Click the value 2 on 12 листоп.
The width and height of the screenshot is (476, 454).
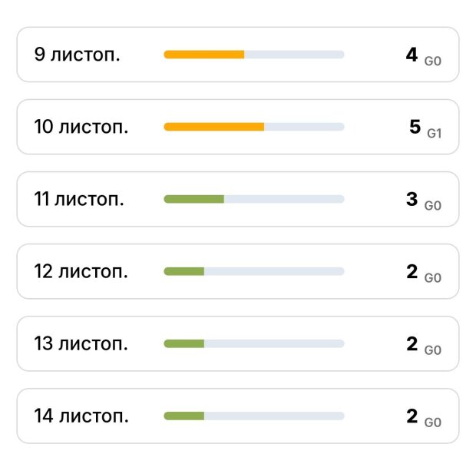coord(412,271)
